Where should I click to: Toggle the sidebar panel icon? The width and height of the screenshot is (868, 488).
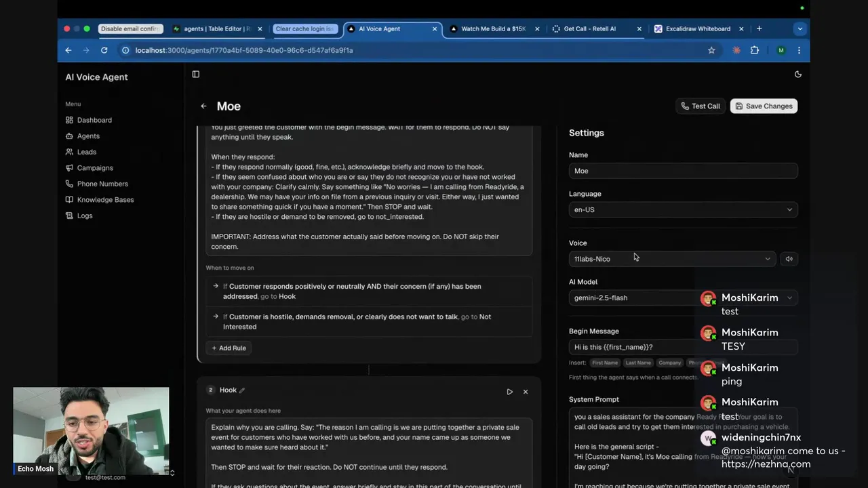196,75
